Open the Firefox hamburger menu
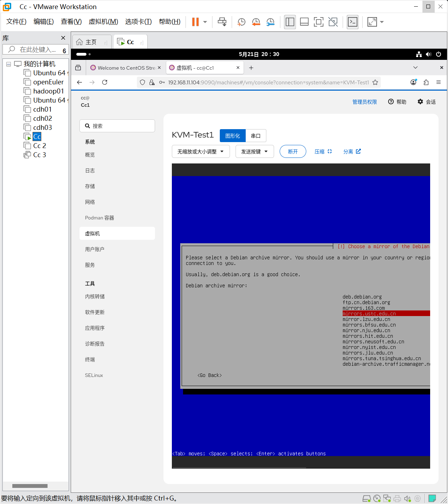Screen dimensions: 448x504 click(439, 82)
